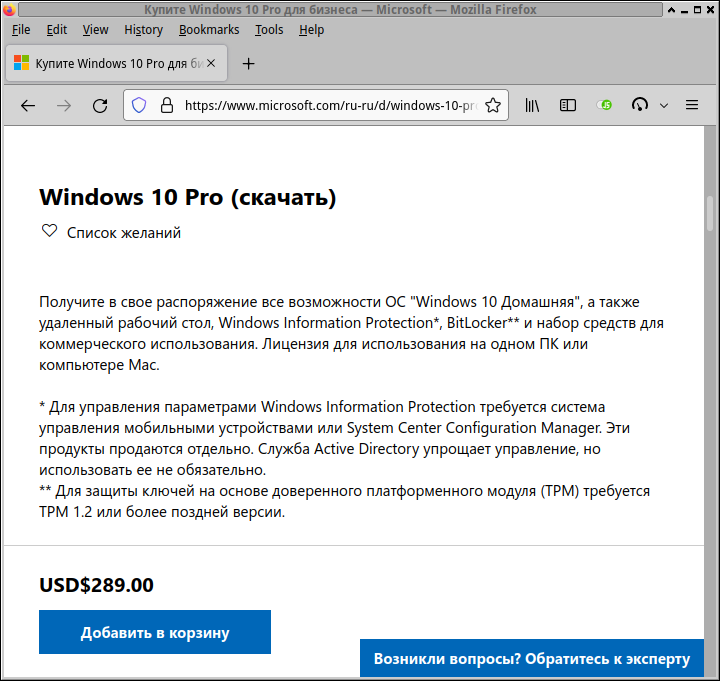Open a new tab with plus button
Image resolution: width=720 pixels, height=681 pixels.
(248, 63)
